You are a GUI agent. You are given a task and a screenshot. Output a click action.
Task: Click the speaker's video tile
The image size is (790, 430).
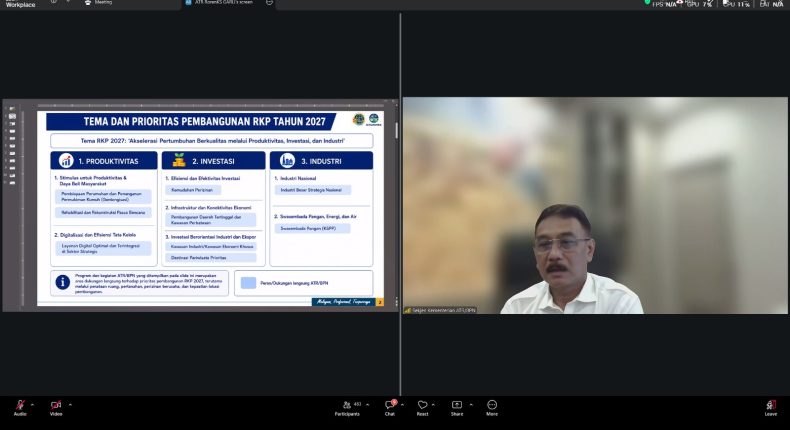point(595,205)
